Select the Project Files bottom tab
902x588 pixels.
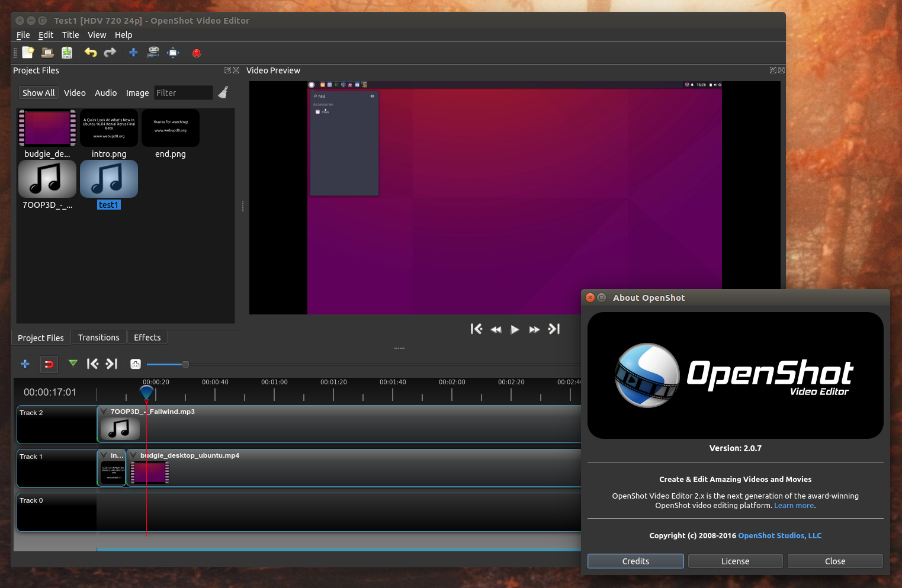tap(41, 338)
